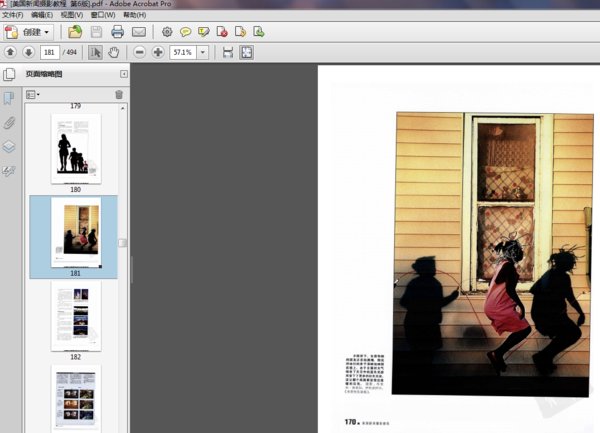Click the Save disk icon
Viewport: 600px width, 433px height.
click(x=96, y=32)
